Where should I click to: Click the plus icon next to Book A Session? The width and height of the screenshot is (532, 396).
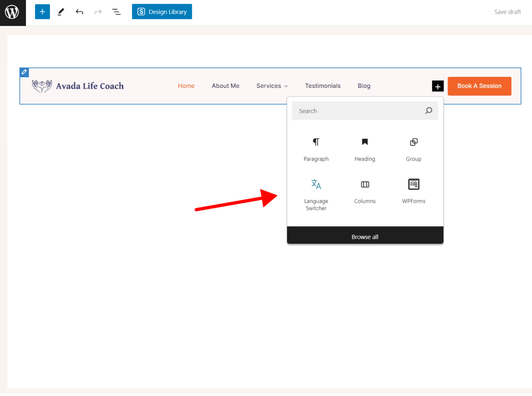coord(438,86)
